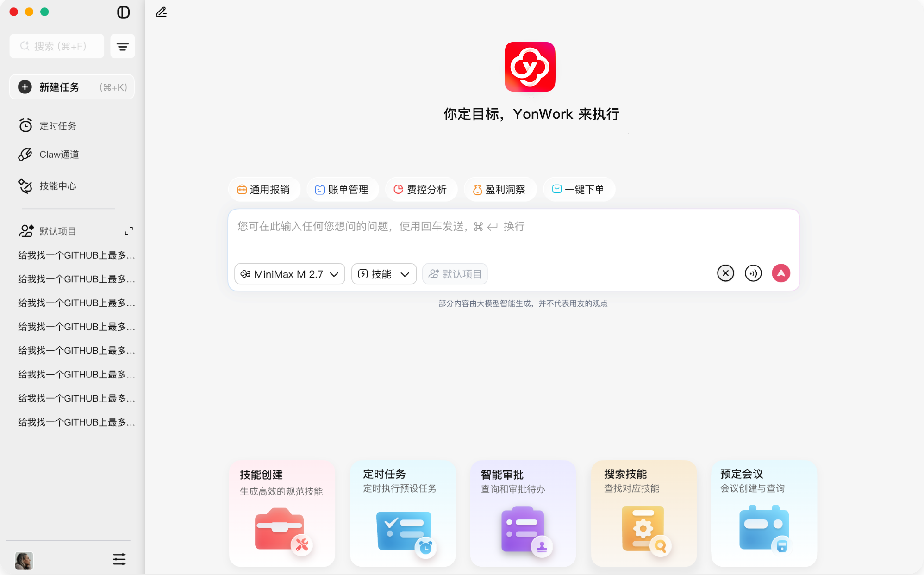
Task: Open the 定时任务 card at bottom
Action: click(x=403, y=513)
